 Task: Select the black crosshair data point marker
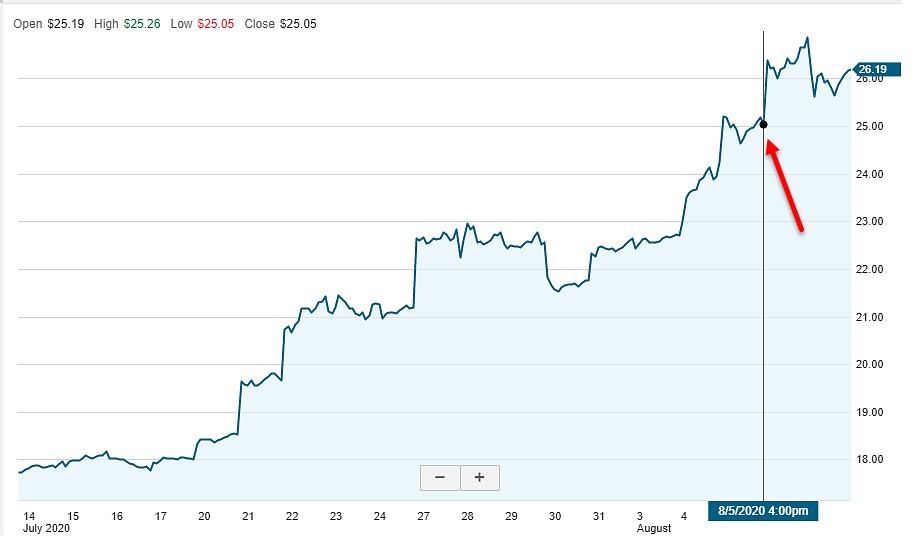point(763,125)
